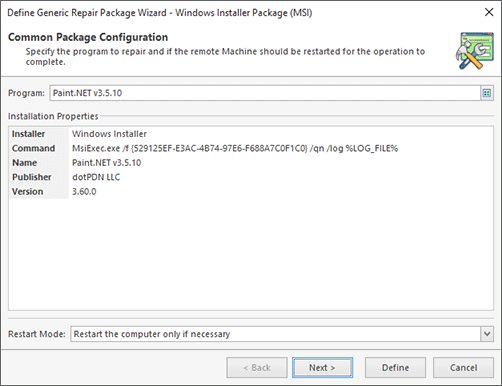Image resolution: width=502 pixels, height=386 pixels.
Task: Click the Windows Installer value
Action: click(109, 134)
